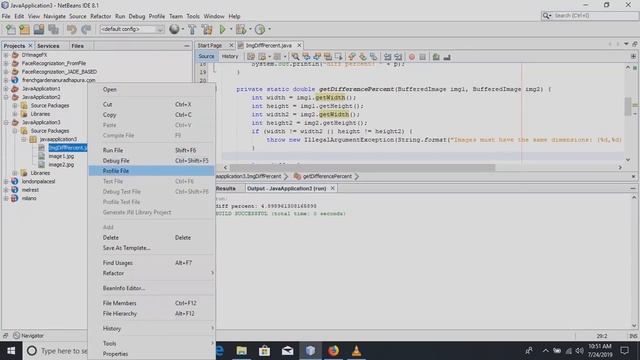This screenshot has height=360, width=640.
Task: Click the Redo toolbar icon
Action: (86, 29)
